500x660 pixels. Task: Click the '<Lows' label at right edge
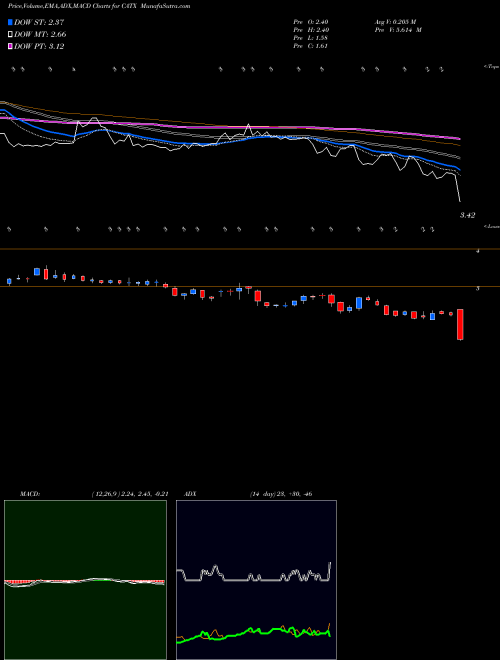[x=492, y=226]
